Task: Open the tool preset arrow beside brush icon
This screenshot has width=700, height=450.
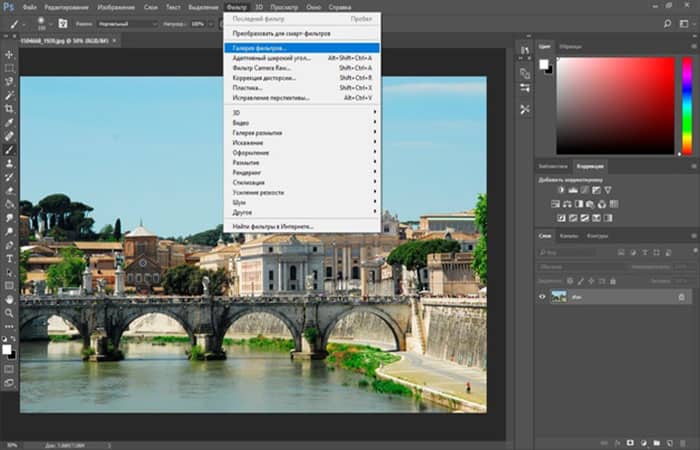Action: coord(24,24)
